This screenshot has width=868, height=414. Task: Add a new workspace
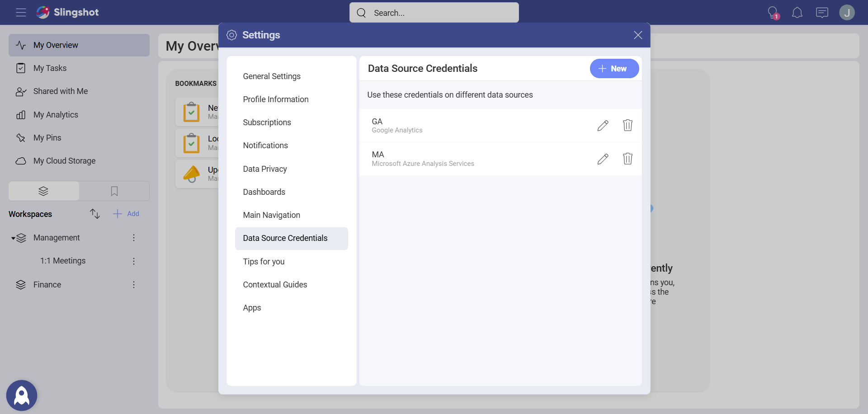coord(126,213)
